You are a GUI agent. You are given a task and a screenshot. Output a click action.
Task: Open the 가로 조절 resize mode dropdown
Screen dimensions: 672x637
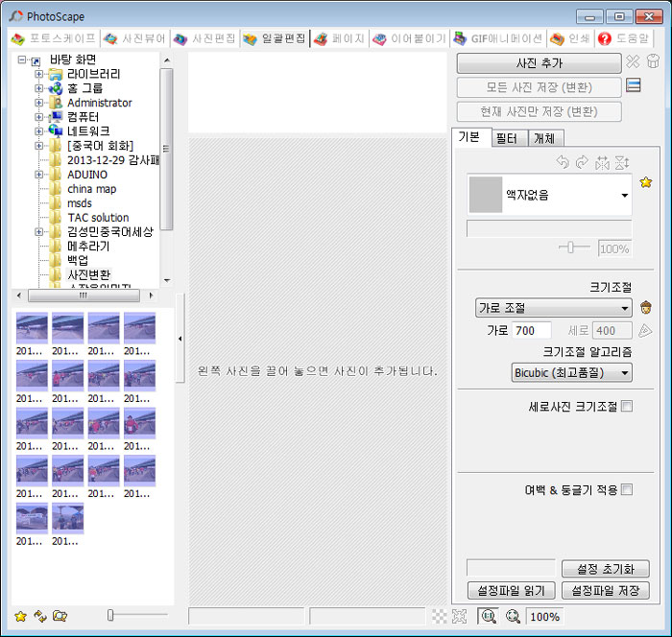553,308
